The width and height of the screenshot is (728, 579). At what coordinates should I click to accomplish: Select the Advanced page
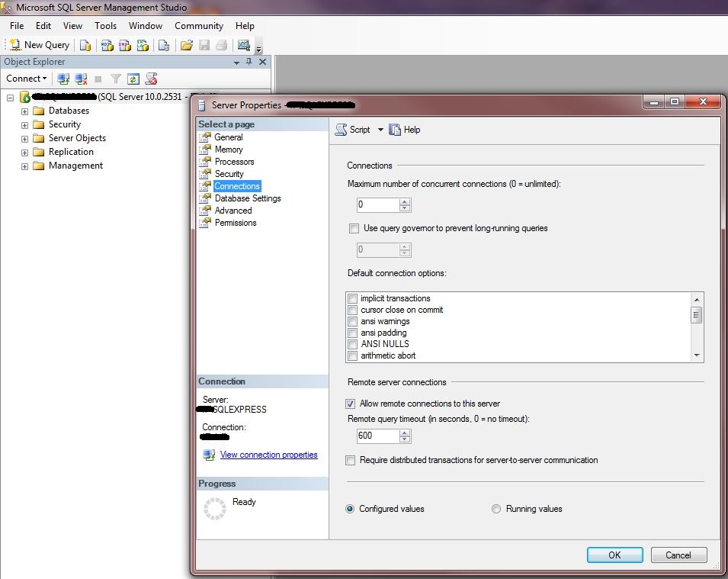coord(233,211)
